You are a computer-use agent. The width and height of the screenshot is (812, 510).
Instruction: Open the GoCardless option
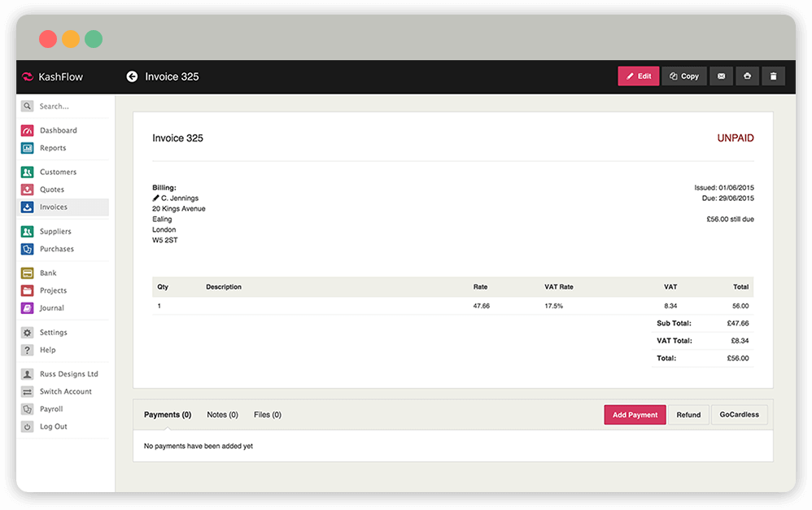coord(739,414)
